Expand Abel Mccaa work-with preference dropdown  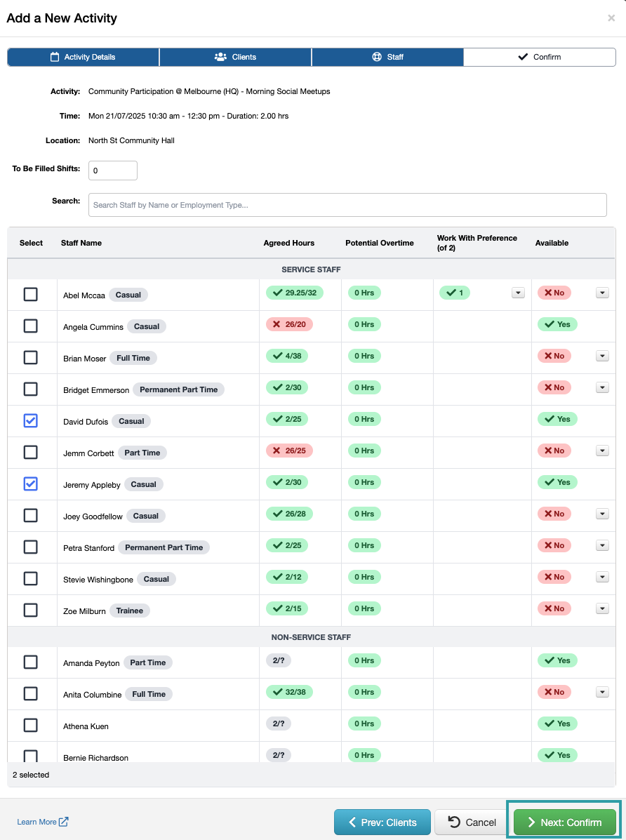[x=518, y=293]
